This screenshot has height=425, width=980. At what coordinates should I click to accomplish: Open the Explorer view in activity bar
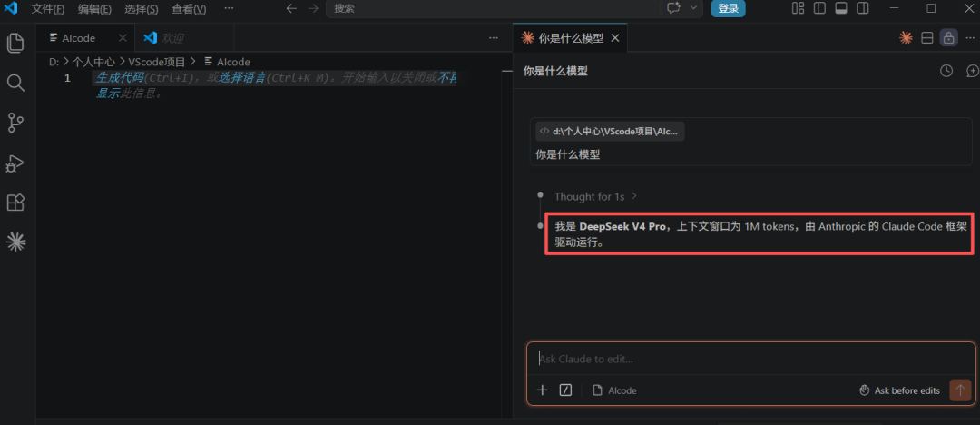[15, 43]
